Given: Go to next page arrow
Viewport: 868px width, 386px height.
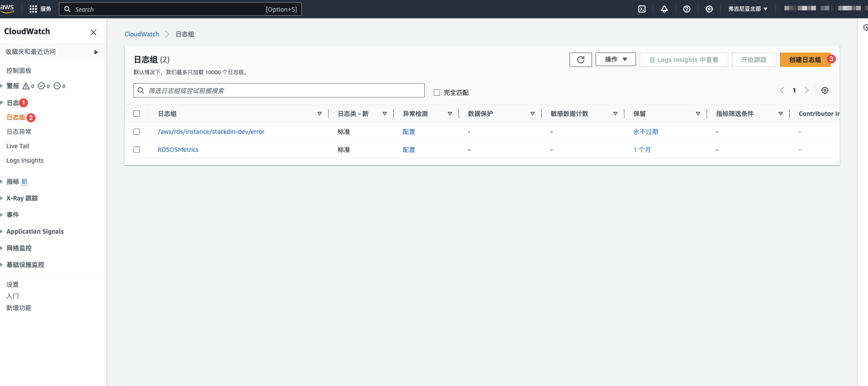Looking at the screenshot, I should 807,90.
